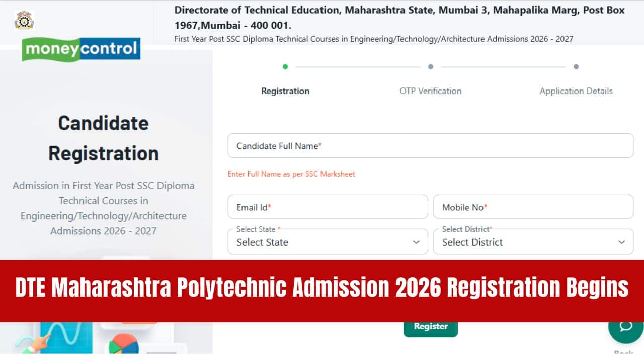Expand the Select District chevron arrow
Viewport: 644px width, 362px height.
(x=621, y=242)
